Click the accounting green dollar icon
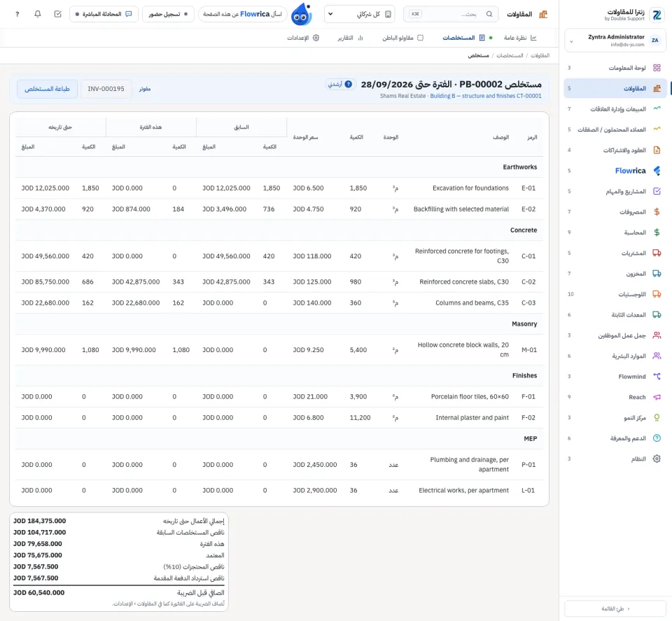The height and width of the screenshot is (621, 672). (x=657, y=232)
